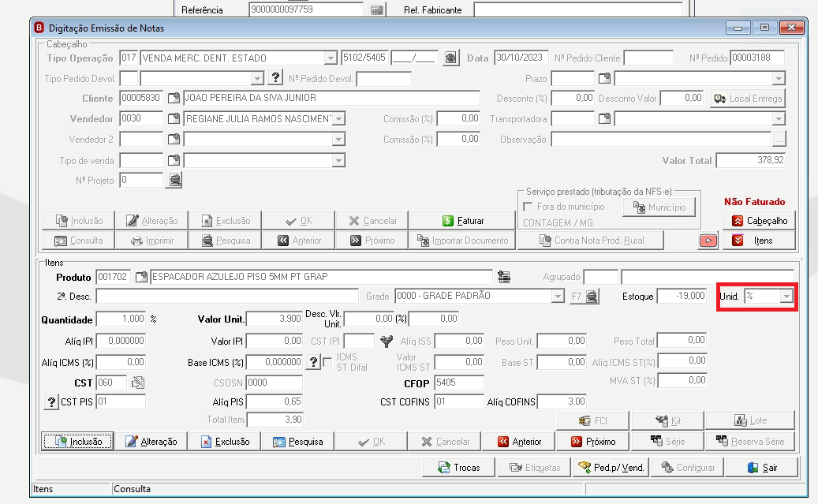Open the CST calculator icon

pos(138,383)
